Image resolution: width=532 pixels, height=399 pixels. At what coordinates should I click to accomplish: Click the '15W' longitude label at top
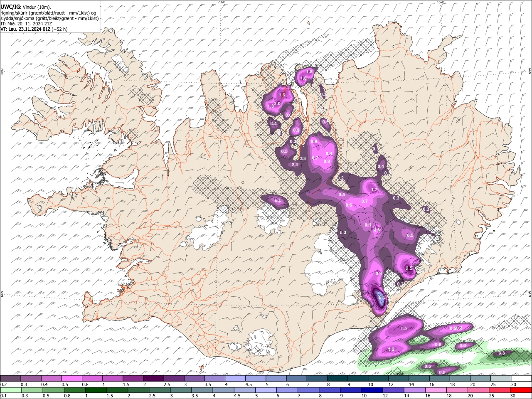pos(440,2)
